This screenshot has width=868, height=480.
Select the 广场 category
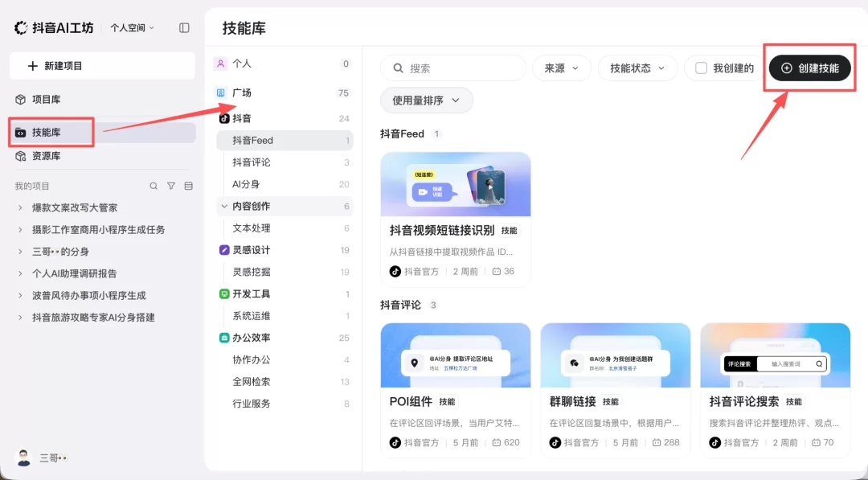283,93
